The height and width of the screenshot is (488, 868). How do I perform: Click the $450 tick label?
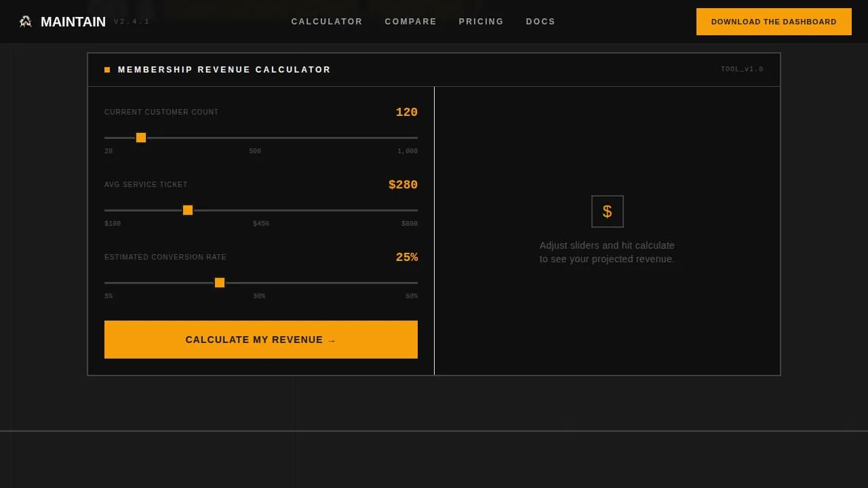click(x=261, y=224)
